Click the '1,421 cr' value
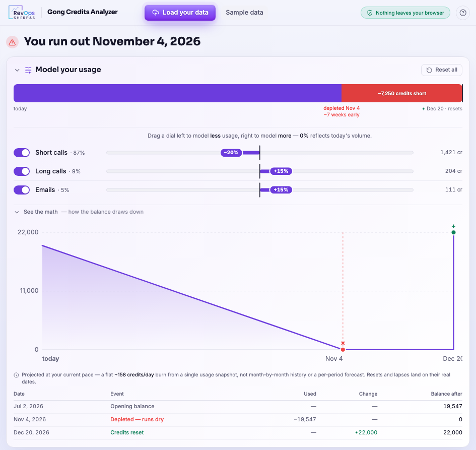Screen dimensions: 476x450 451,152
